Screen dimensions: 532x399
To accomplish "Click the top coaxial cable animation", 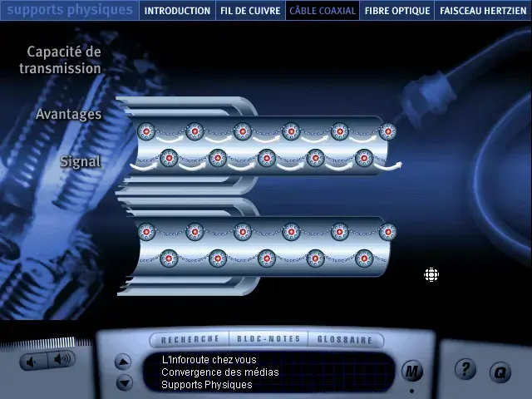I will coord(258,146).
